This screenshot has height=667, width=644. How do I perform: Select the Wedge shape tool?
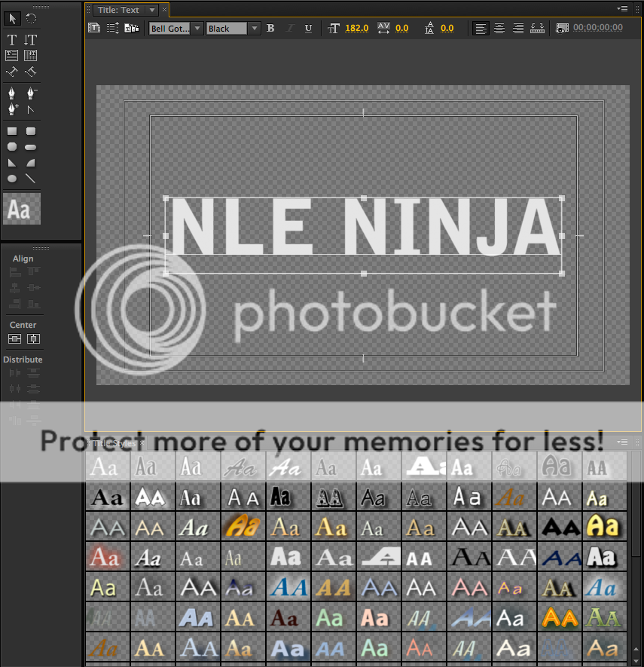pos(12,163)
